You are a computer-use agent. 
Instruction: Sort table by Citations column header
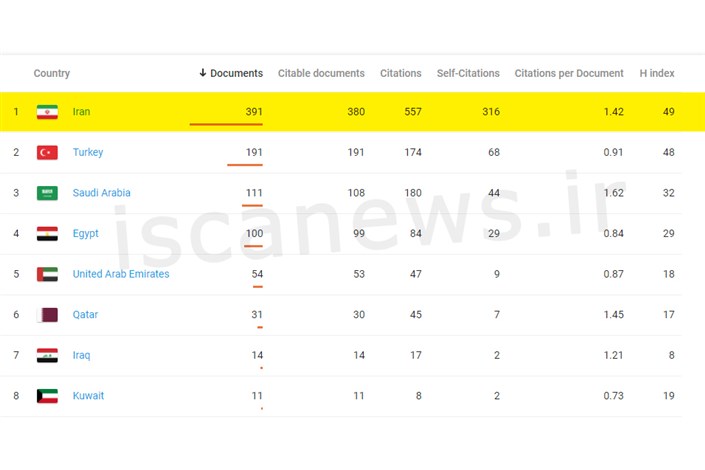point(401,73)
